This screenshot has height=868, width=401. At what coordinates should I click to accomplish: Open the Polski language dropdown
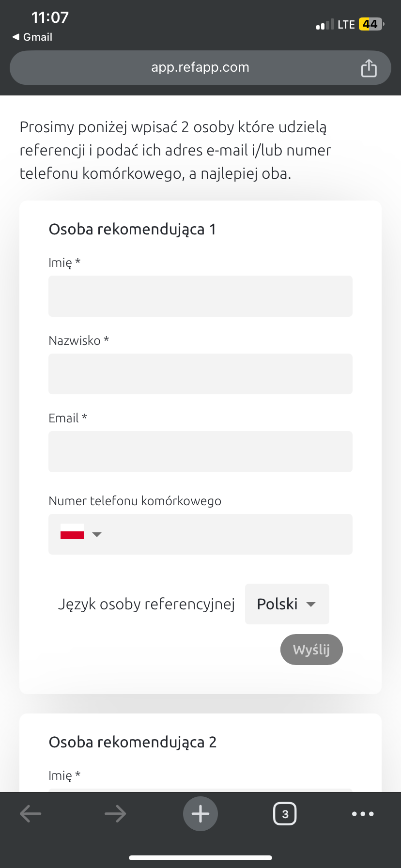287,604
